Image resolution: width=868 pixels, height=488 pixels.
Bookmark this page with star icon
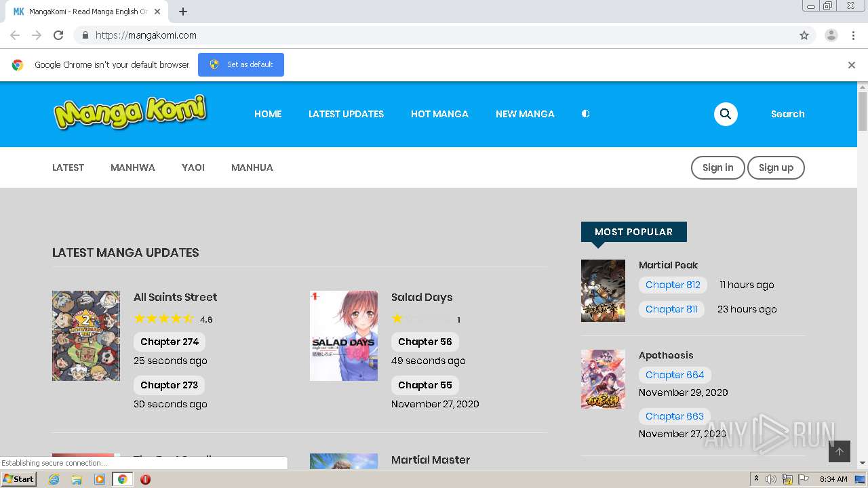804,35
